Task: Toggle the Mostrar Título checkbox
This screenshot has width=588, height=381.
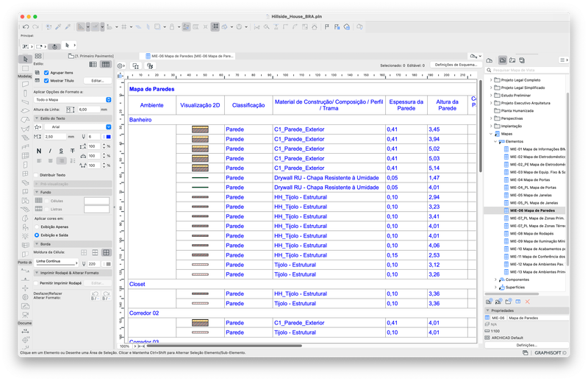Action: pyautogui.click(x=46, y=81)
